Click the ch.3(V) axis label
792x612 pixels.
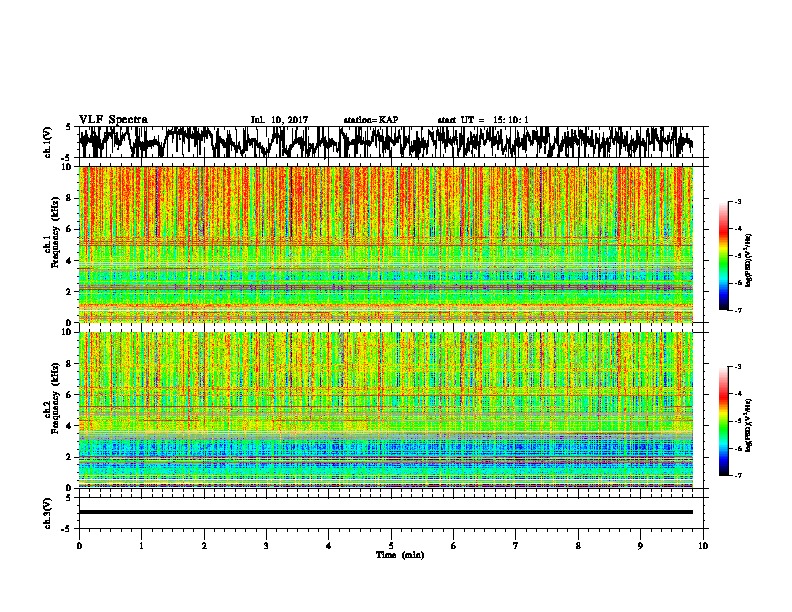[48, 513]
